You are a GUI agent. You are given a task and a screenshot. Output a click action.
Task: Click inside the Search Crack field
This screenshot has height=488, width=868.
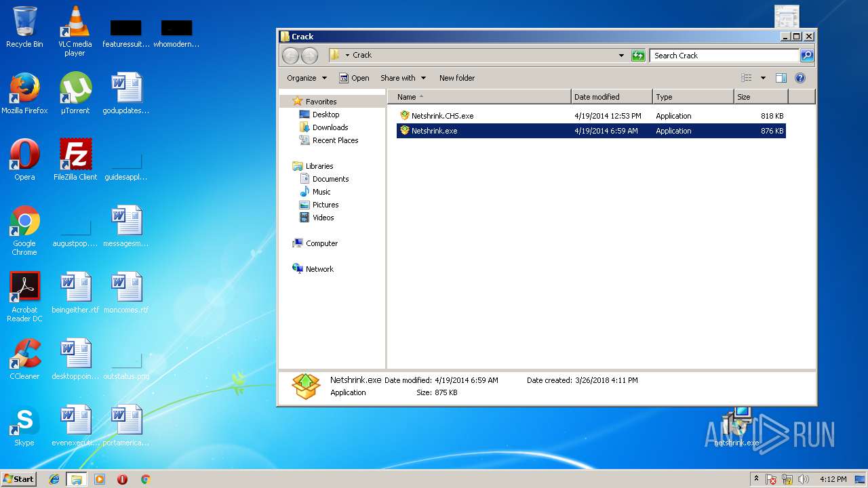(724, 56)
